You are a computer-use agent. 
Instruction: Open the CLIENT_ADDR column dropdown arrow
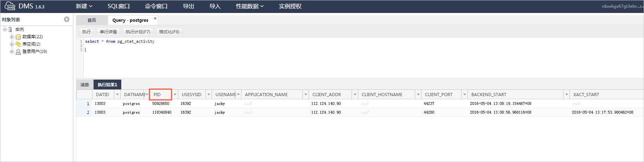tap(355, 95)
